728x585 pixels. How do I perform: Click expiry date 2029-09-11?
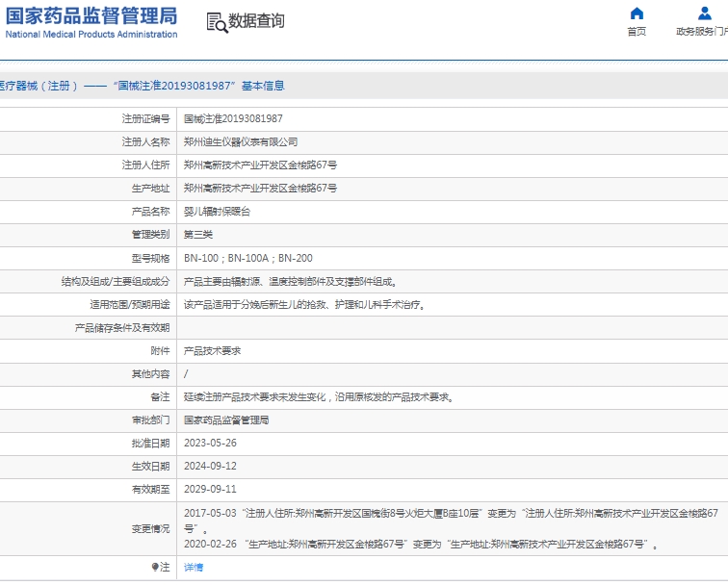[210, 490]
